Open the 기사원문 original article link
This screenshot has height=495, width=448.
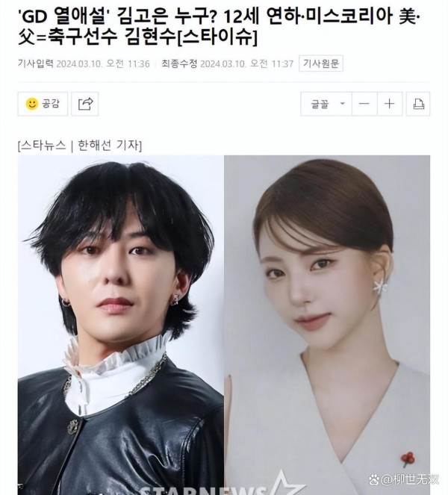(321, 63)
